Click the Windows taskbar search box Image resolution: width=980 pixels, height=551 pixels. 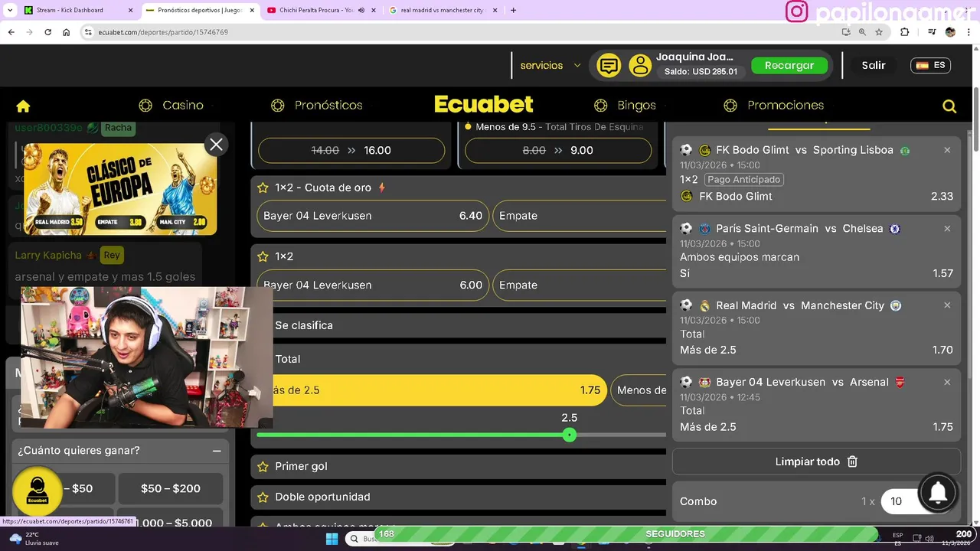pyautogui.click(x=360, y=538)
